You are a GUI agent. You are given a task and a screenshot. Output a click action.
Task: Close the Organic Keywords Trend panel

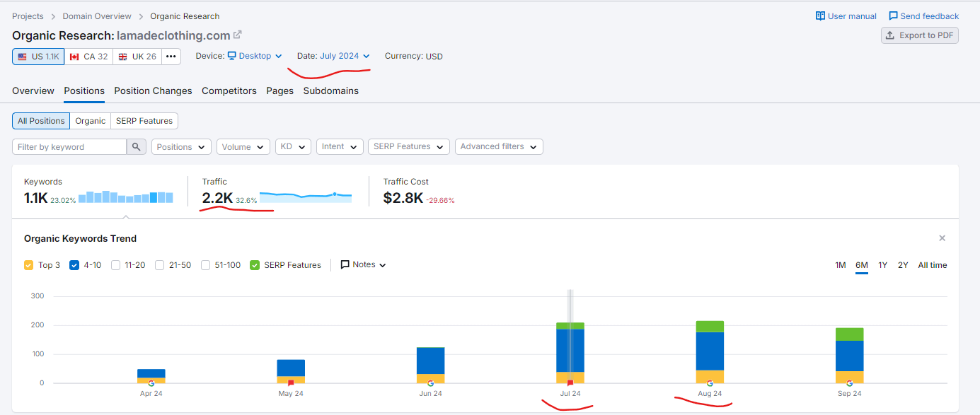point(942,238)
